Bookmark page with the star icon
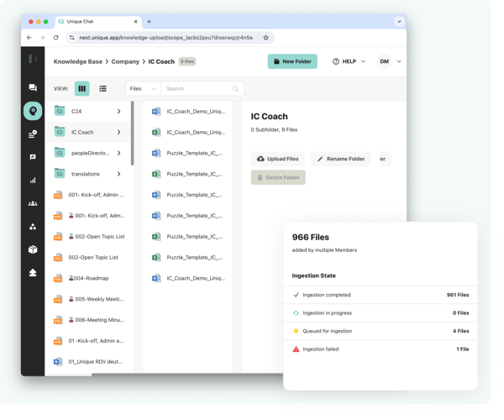Image resolution: width=504 pixels, height=420 pixels. tap(266, 38)
